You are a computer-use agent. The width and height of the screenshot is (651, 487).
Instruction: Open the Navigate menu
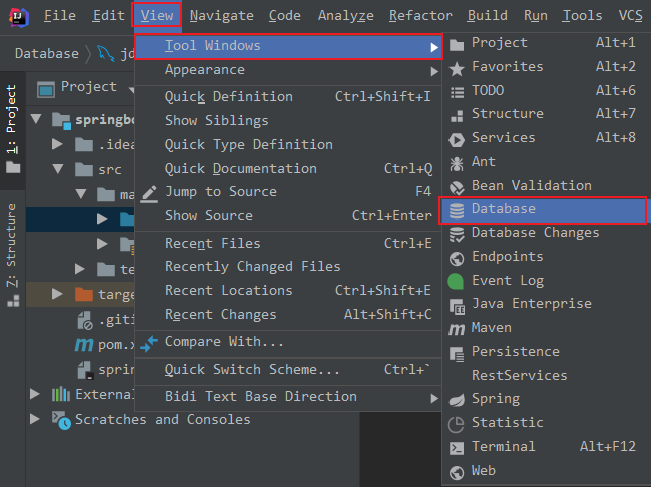coord(221,16)
